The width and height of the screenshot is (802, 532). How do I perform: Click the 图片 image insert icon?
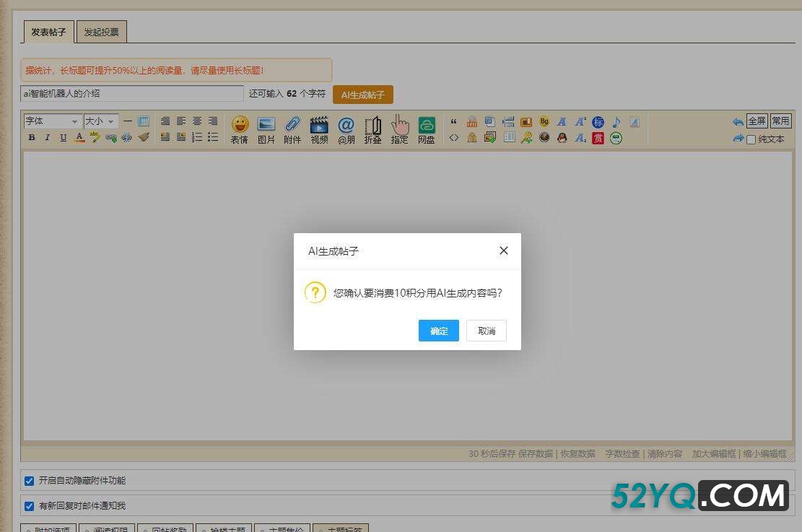click(266, 128)
